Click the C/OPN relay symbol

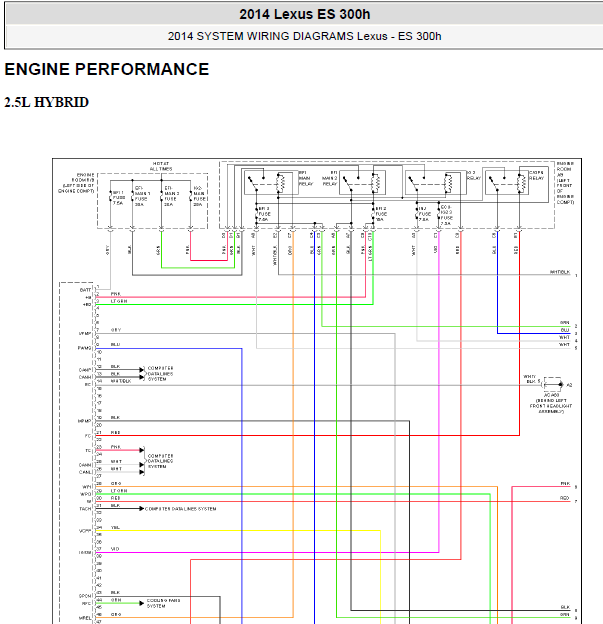click(x=506, y=183)
